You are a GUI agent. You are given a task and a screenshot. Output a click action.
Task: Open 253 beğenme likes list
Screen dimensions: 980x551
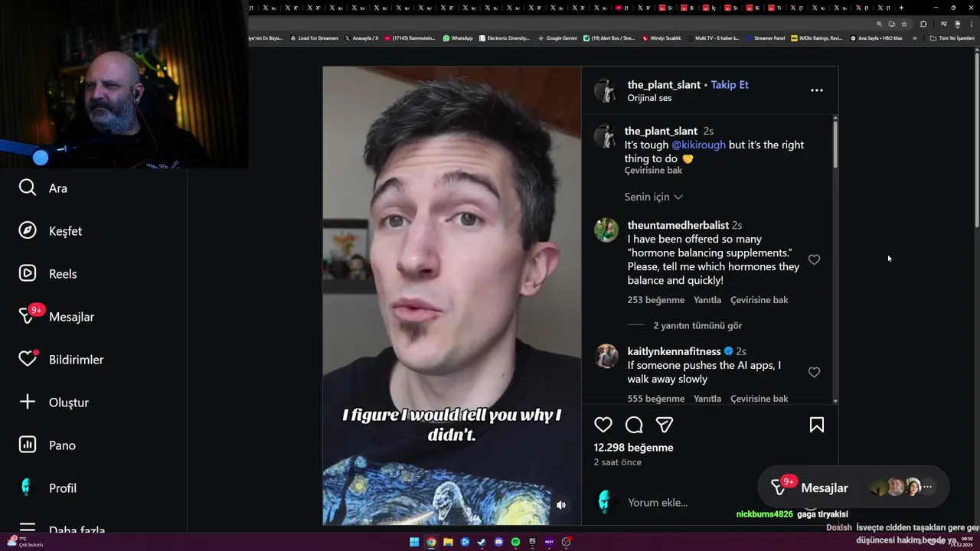tap(656, 300)
